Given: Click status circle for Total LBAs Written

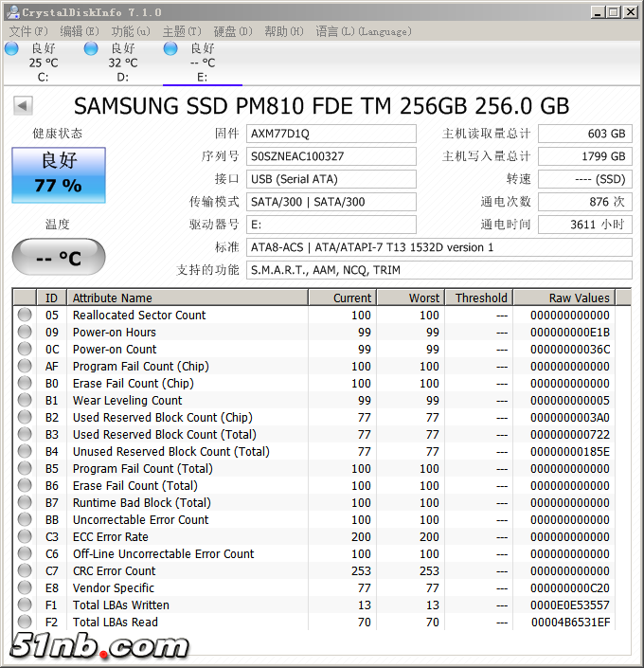Looking at the screenshot, I should (x=25, y=605).
